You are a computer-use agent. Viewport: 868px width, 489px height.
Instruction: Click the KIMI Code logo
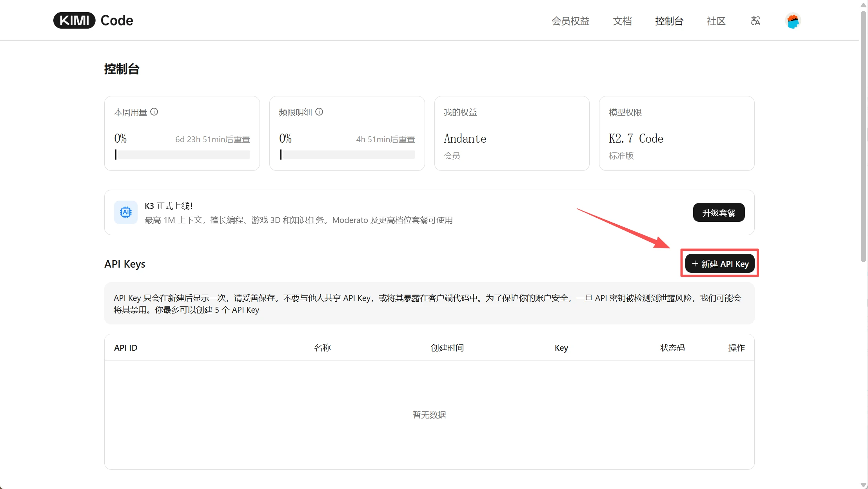click(93, 20)
